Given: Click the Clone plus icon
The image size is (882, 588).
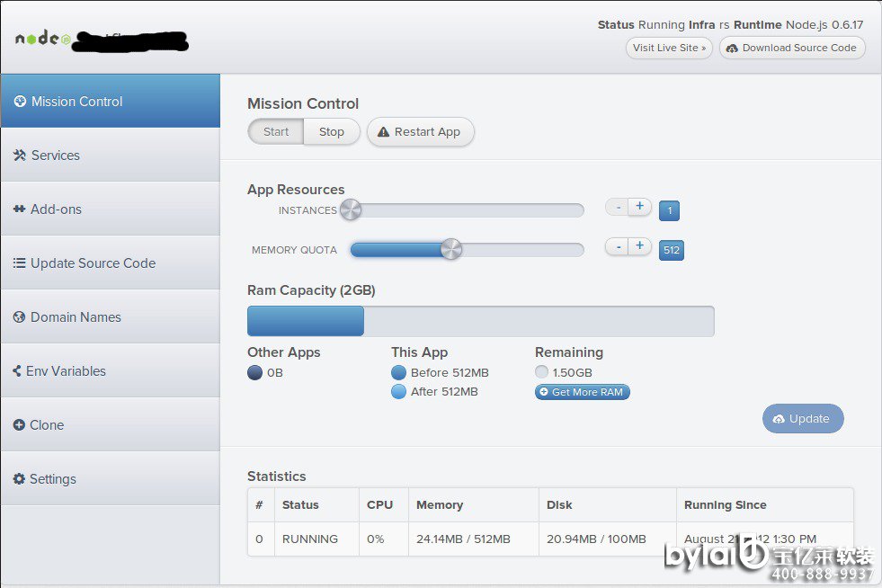Looking at the screenshot, I should pos(19,425).
